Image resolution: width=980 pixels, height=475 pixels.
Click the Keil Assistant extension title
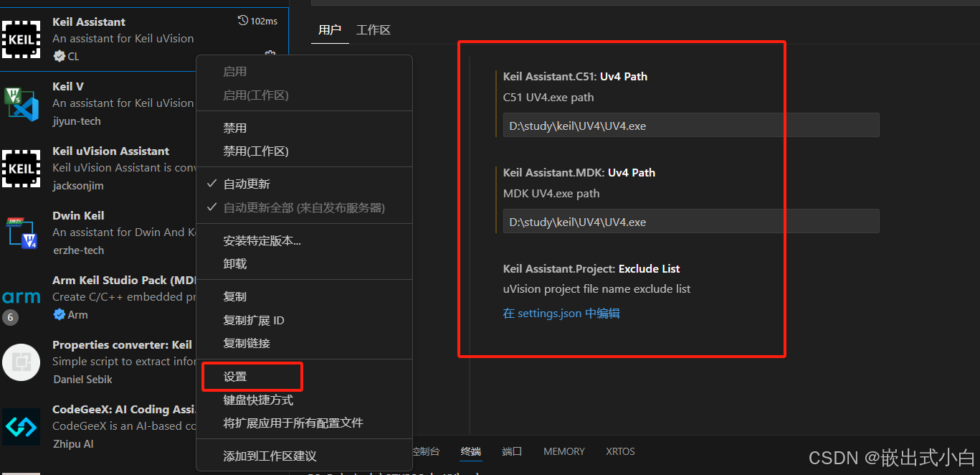coord(89,22)
